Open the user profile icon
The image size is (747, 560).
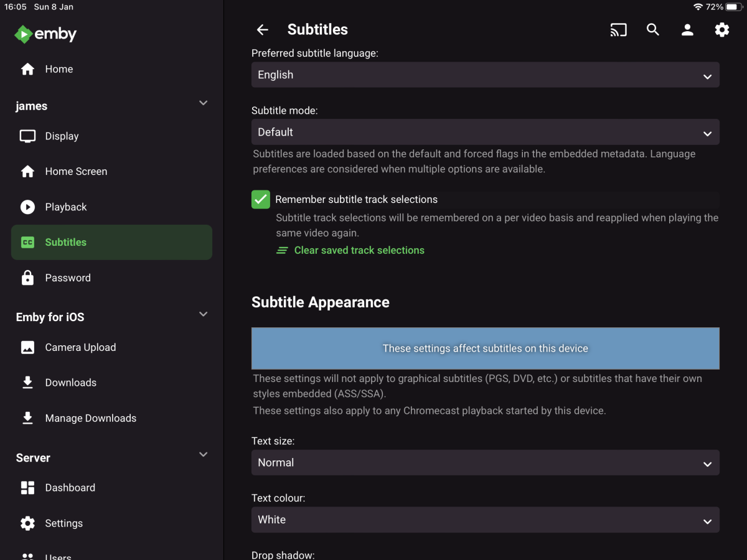[687, 30]
